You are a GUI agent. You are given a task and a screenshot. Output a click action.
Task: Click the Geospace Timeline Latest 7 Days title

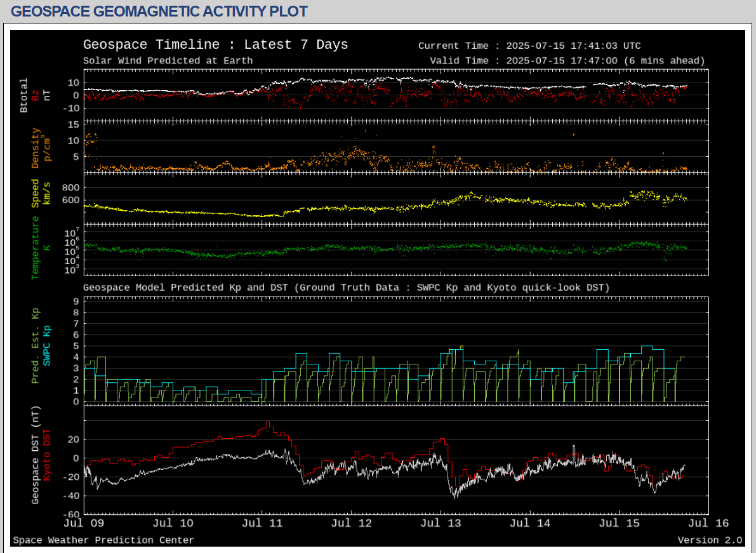(x=215, y=45)
